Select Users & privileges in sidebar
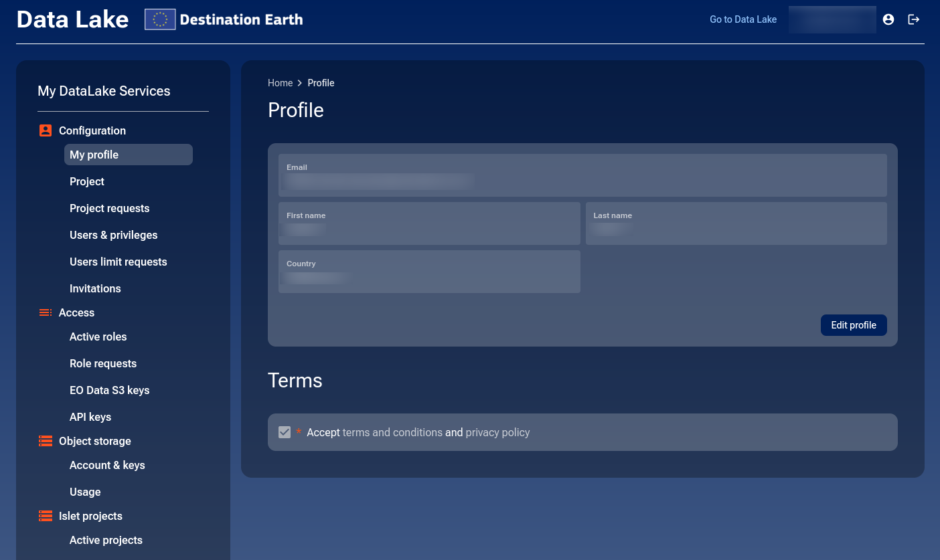The width and height of the screenshot is (940, 560). click(x=114, y=235)
